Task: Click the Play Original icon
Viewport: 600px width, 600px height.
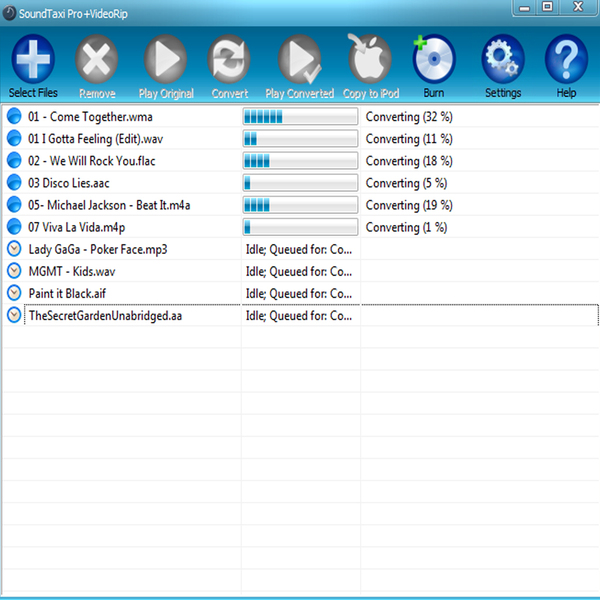Action: 165,59
